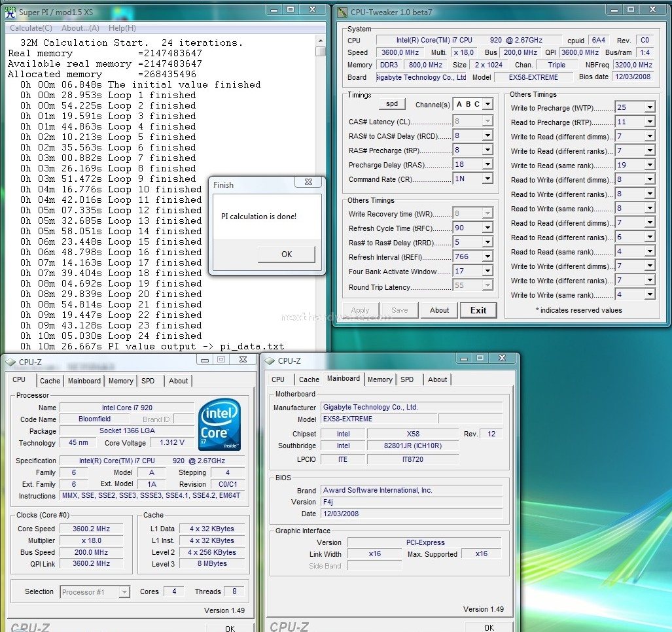Click the PI value output pi_data.txt line

pyautogui.click(x=152, y=346)
